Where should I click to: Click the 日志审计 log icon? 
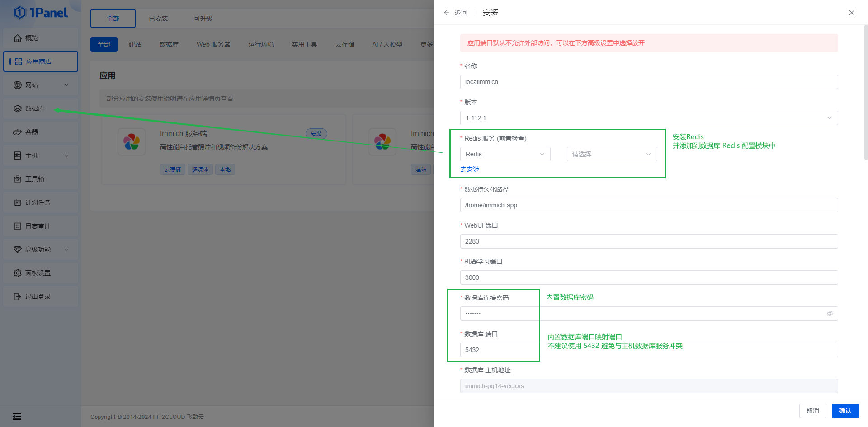(18, 226)
